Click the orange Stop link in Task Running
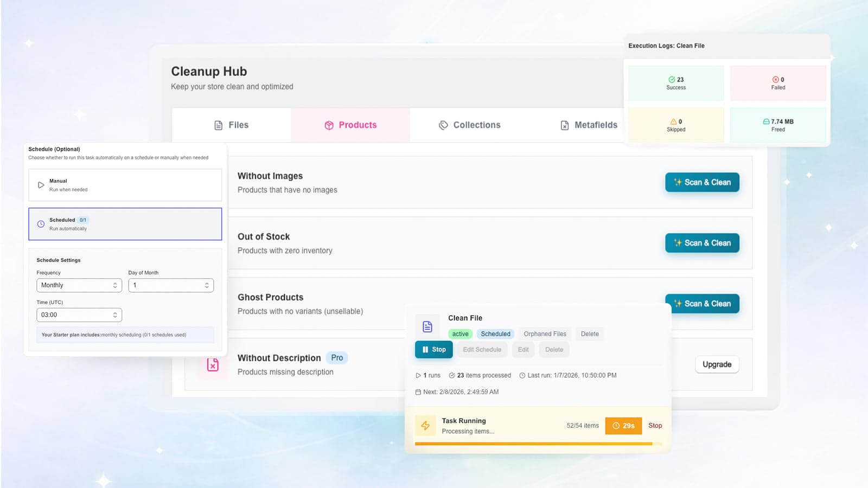The width and height of the screenshot is (868, 488). point(655,426)
